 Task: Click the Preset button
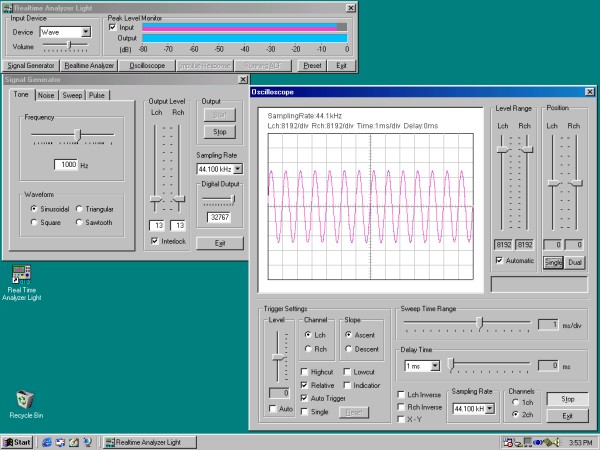pyautogui.click(x=312, y=65)
